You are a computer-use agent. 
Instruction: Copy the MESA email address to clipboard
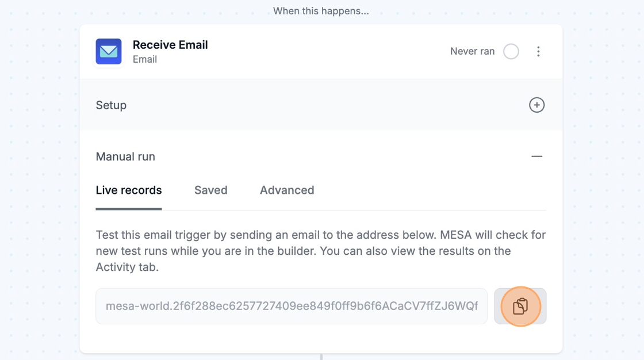pos(520,306)
